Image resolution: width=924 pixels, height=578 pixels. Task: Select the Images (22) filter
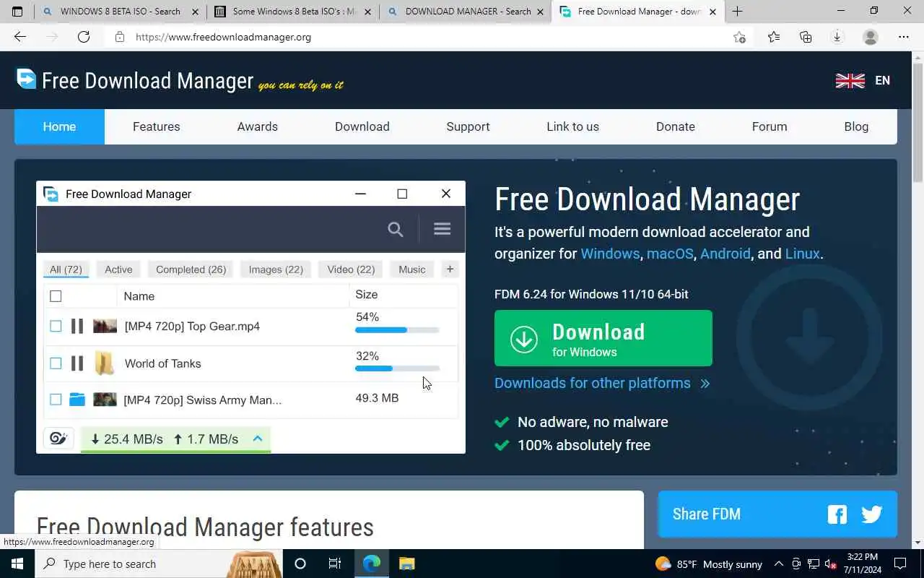tap(276, 269)
